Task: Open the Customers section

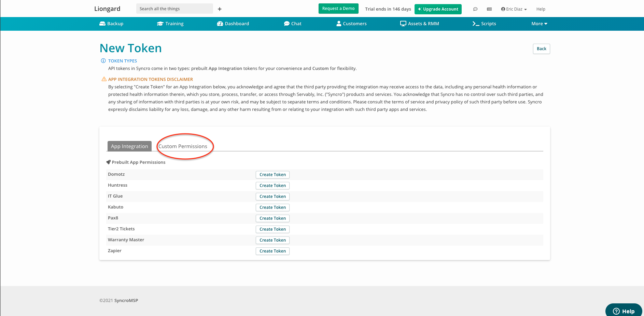Action: 352,24
